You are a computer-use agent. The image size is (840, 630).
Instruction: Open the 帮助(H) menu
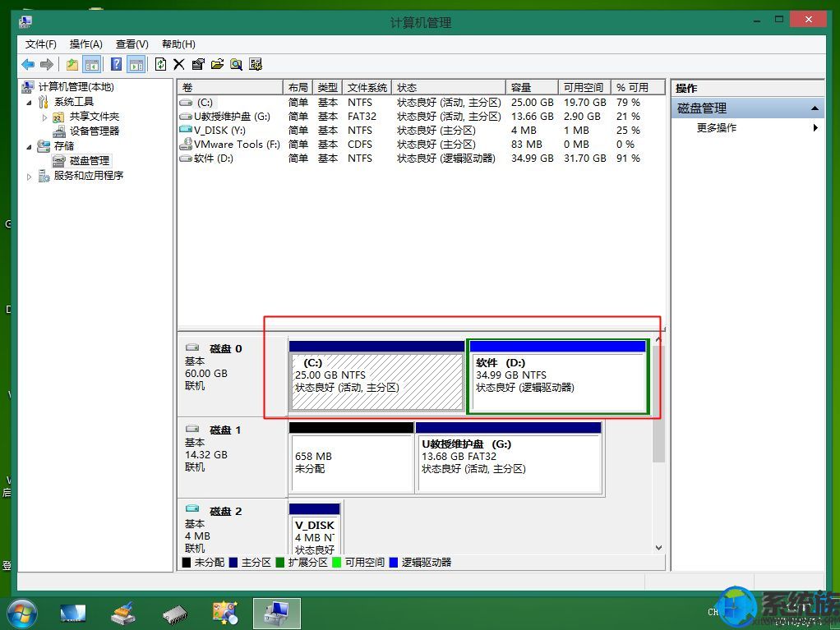pos(178,44)
